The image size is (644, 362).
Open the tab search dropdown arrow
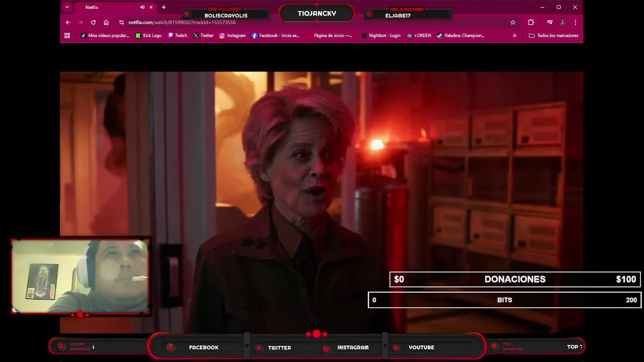pyautogui.click(x=67, y=8)
